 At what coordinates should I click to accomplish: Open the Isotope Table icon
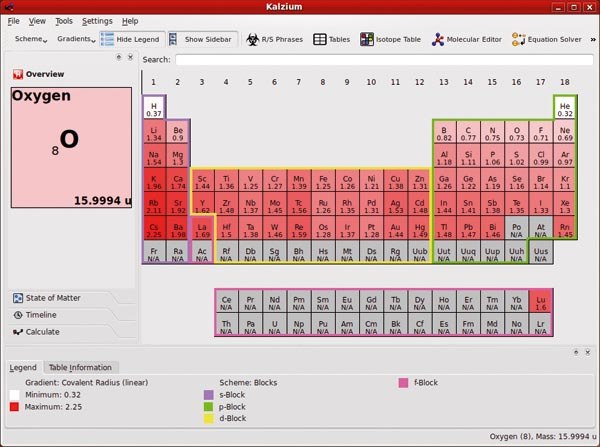pyautogui.click(x=367, y=39)
